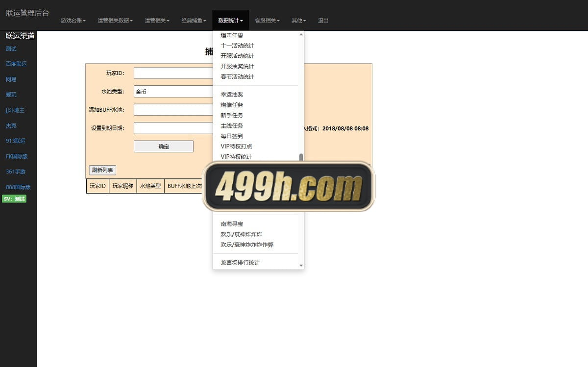Expand the 其他 menu
This screenshot has height=367, width=588.
[x=298, y=21]
